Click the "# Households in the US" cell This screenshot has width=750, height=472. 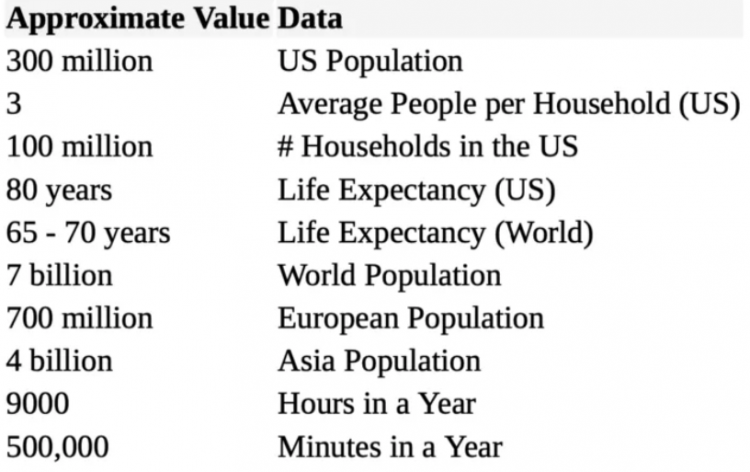point(427,147)
